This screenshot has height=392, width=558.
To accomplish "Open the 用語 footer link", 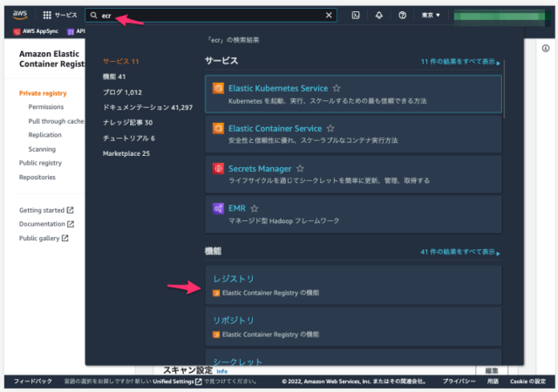I will tap(493, 382).
